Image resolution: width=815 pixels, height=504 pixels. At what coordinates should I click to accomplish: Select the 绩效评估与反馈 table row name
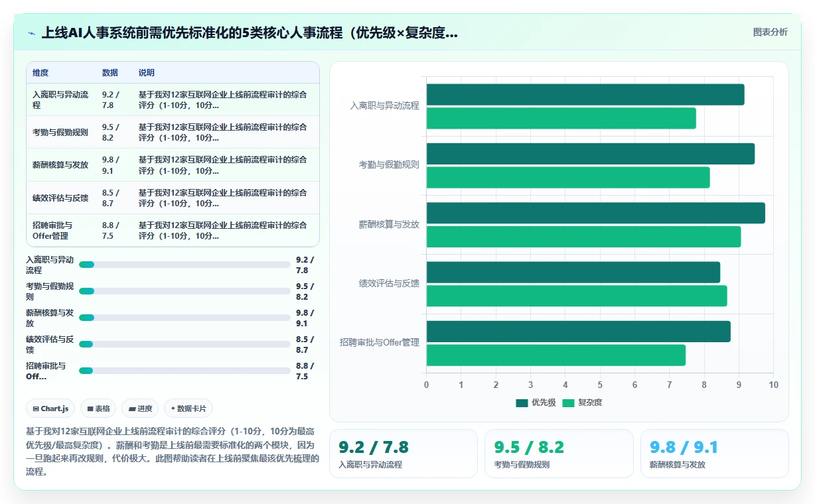point(60,198)
